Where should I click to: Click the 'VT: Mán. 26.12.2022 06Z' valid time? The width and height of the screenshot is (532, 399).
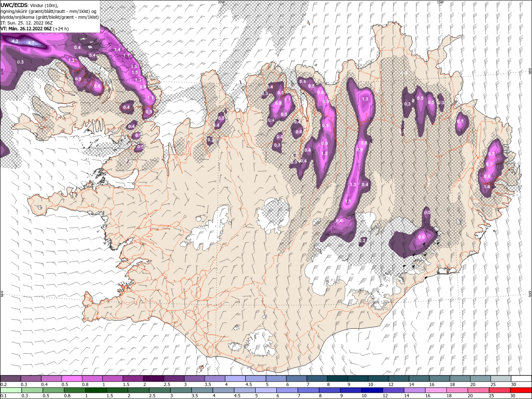pos(26,28)
